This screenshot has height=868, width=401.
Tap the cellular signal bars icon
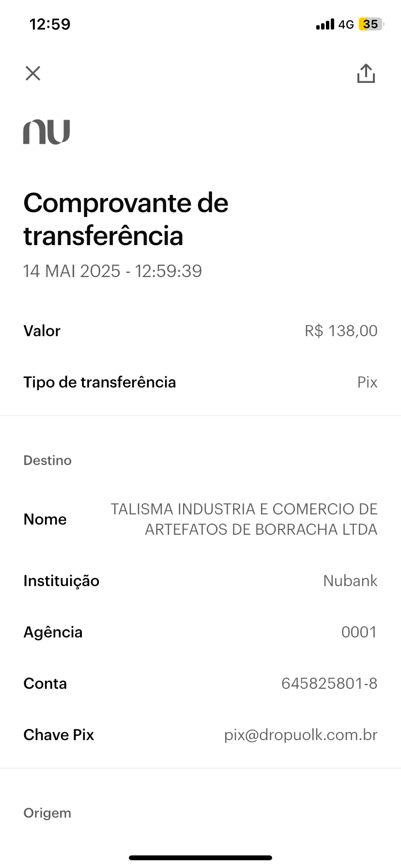(325, 24)
